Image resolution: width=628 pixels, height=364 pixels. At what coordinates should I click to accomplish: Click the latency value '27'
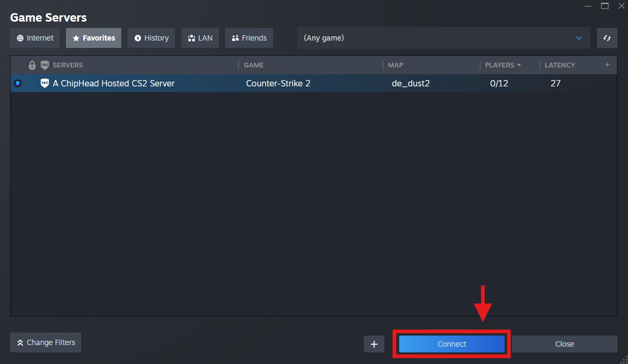point(556,83)
